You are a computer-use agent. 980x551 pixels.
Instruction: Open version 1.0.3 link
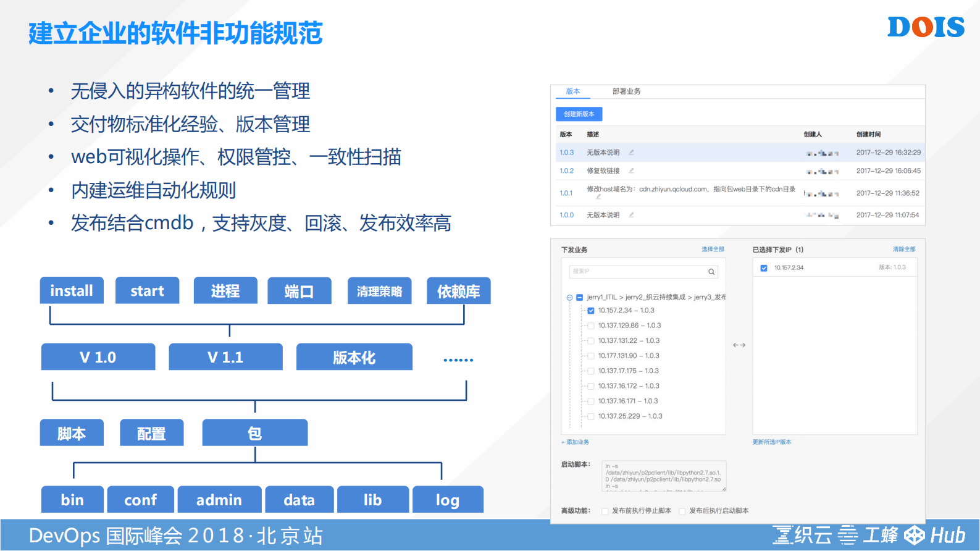coord(566,153)
